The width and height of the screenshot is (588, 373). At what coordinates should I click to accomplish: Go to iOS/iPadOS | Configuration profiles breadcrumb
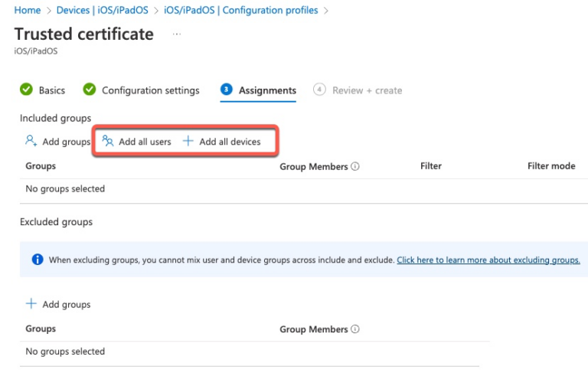pos(242,10)
